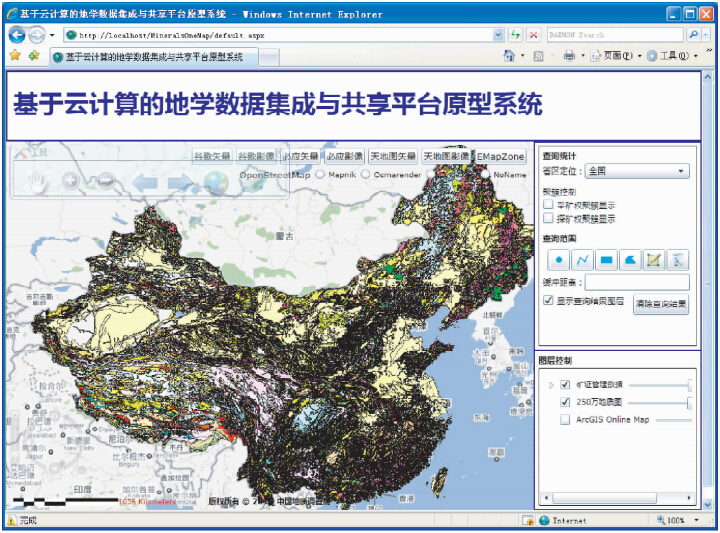Select the pan hand tool on map

pos(37,182)
